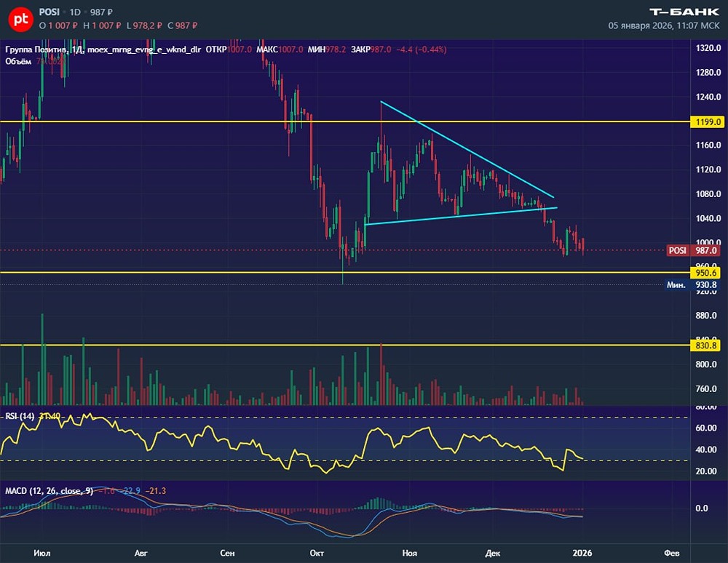Click the red POSI 987.0 current price tag
The height and width of the screenshot is (563, 728).
point(693,250)
